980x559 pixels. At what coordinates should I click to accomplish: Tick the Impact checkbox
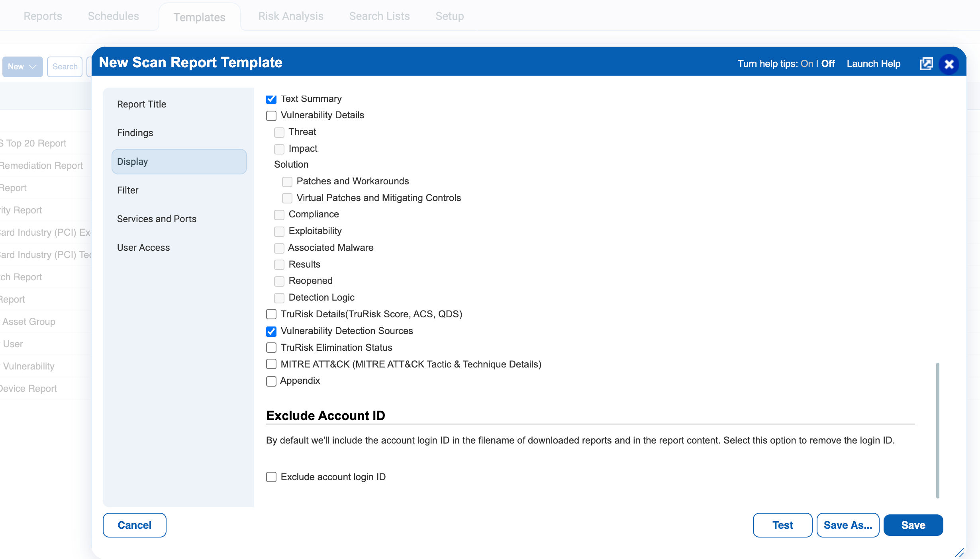279,149
